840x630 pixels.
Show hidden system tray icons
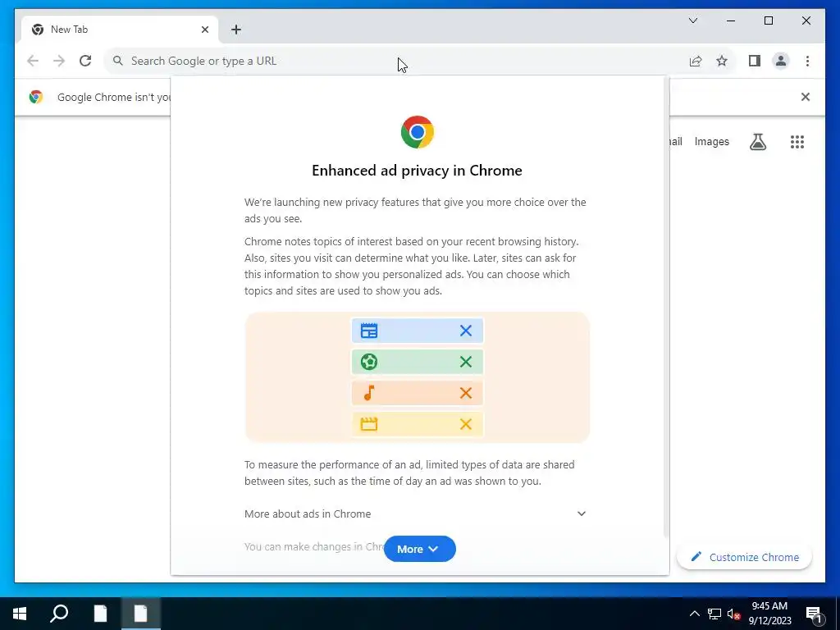tap(694, 614)
